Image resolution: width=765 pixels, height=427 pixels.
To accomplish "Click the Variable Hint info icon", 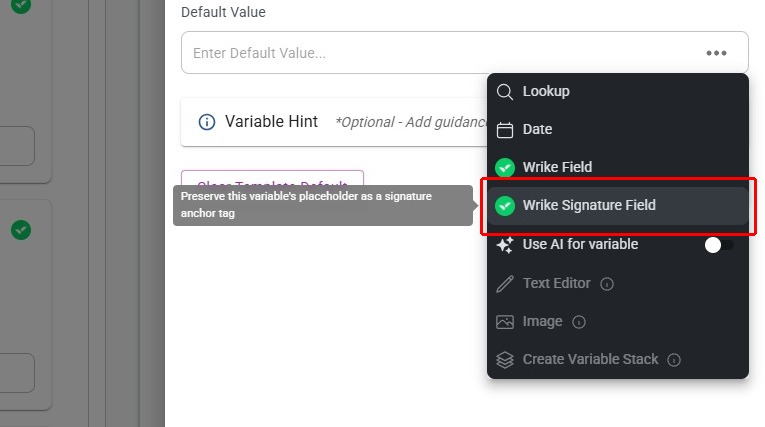I will point(207,122).
